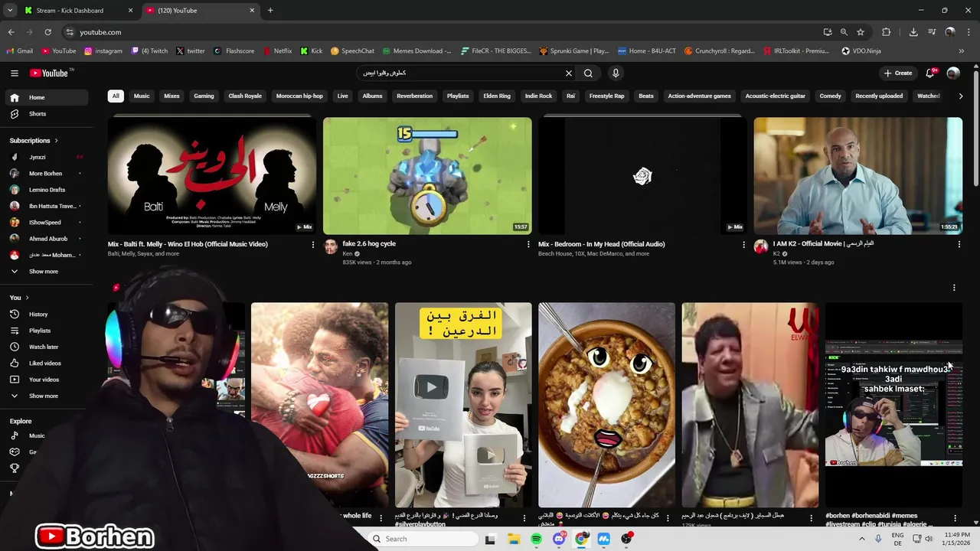This screenshot has width=980, height=551.
Task: Open options for Wino El Hob mix
Action: [x=312, y=245]
